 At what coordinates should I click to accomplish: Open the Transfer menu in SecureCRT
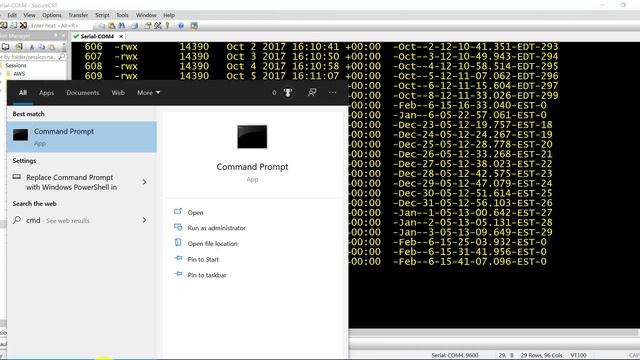[78, 15]
